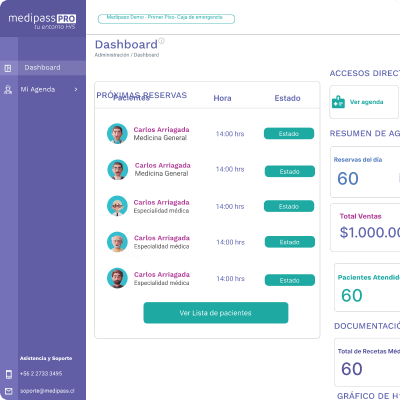
Task: Click the phone icon in support section
Action: coord(9,374)
